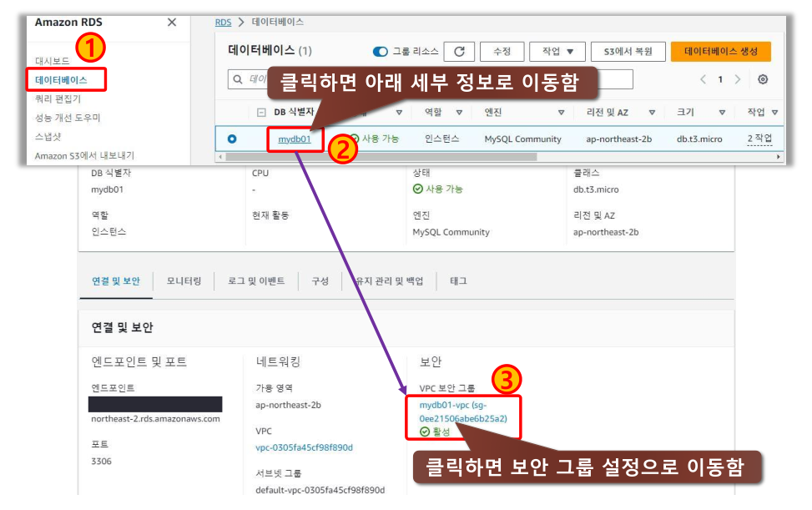Click the db.t3.micro cell in table row
The width and height of the screenshot is (812, 510).
(699, 139)
